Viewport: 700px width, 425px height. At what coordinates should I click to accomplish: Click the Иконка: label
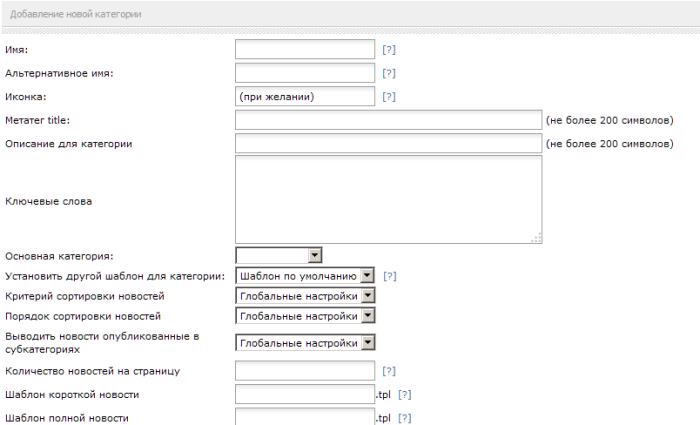[x=26, y=97]
